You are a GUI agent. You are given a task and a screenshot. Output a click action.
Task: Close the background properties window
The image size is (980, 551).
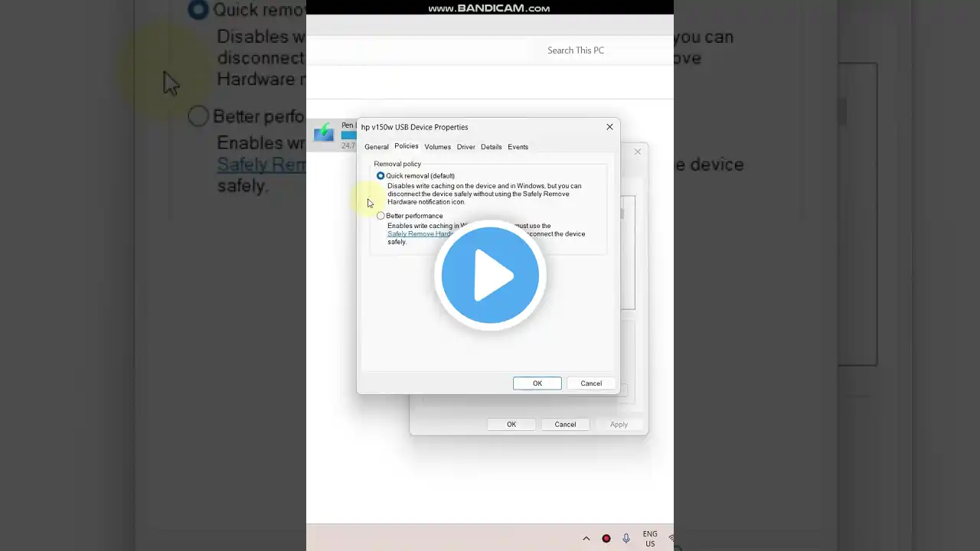point(637,152)
